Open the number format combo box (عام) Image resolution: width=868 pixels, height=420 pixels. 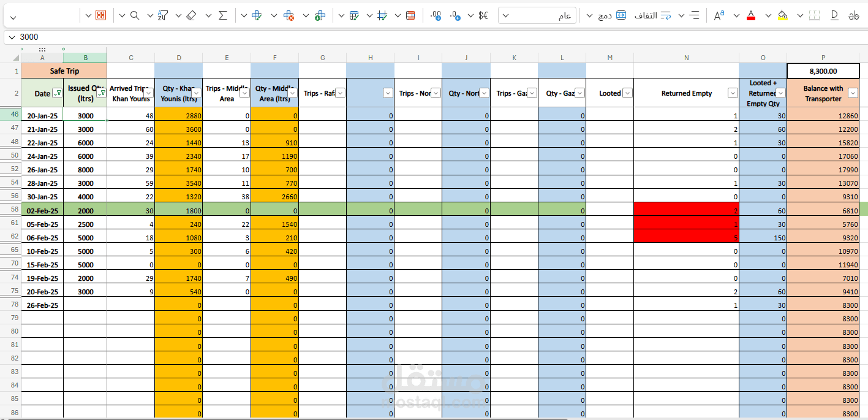point(537,15)
